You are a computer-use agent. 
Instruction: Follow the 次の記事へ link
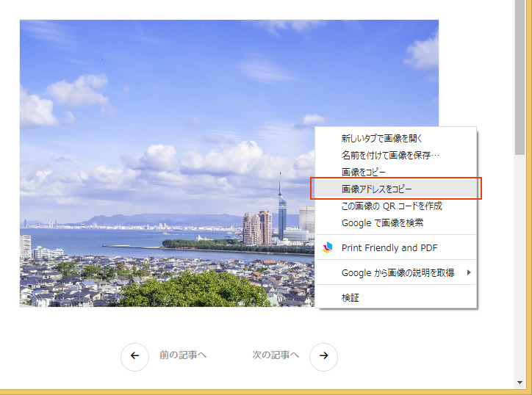point(276,355)
